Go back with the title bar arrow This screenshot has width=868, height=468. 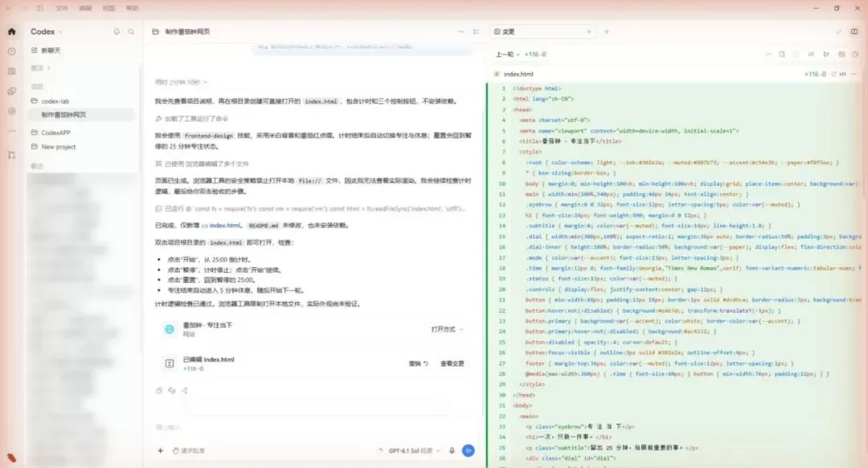click(8, 8)
